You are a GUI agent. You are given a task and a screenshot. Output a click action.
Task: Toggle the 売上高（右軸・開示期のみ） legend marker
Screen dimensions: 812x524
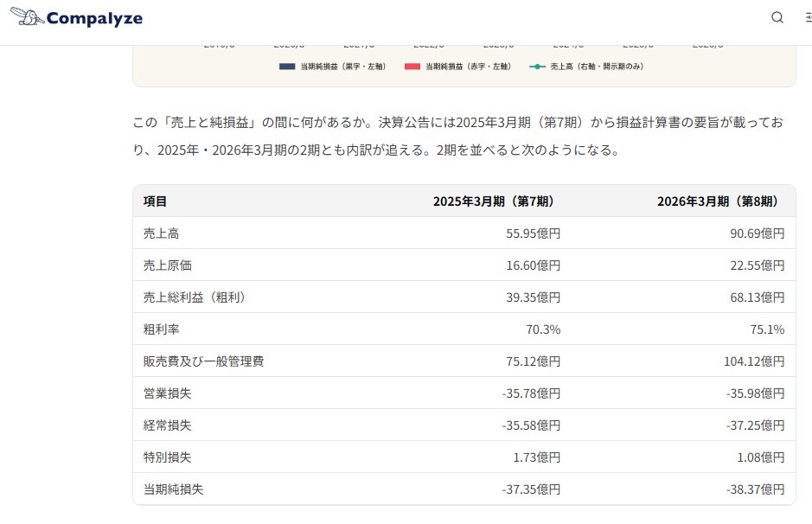coord(537,67)
